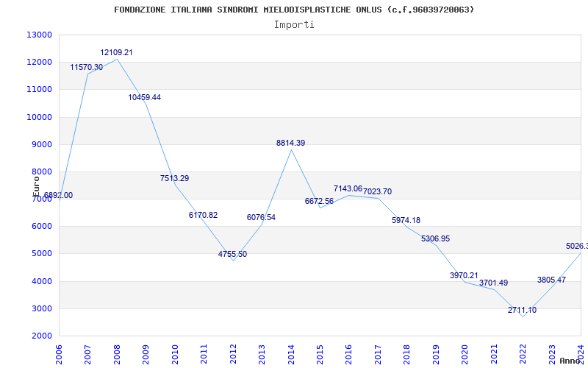Click x-axis year label 2010
The width and height of the screenshot is (588, 368).
pyautogui.click(x=175, y=355)
